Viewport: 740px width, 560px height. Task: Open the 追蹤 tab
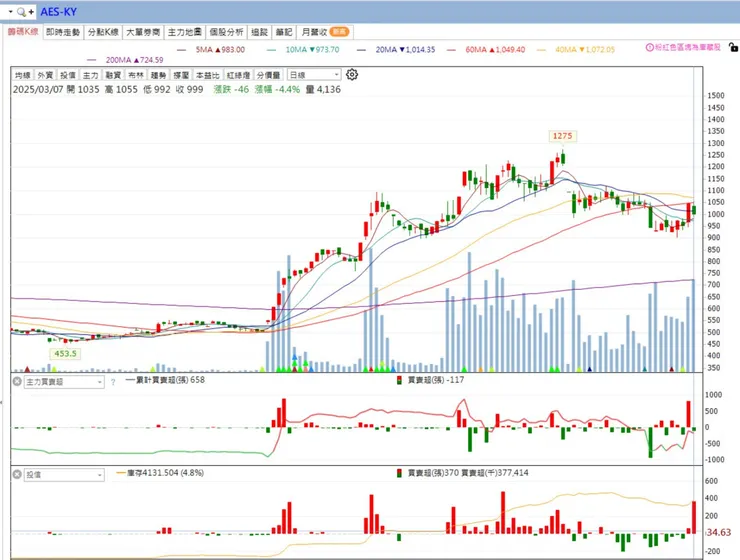pos(259,32)
